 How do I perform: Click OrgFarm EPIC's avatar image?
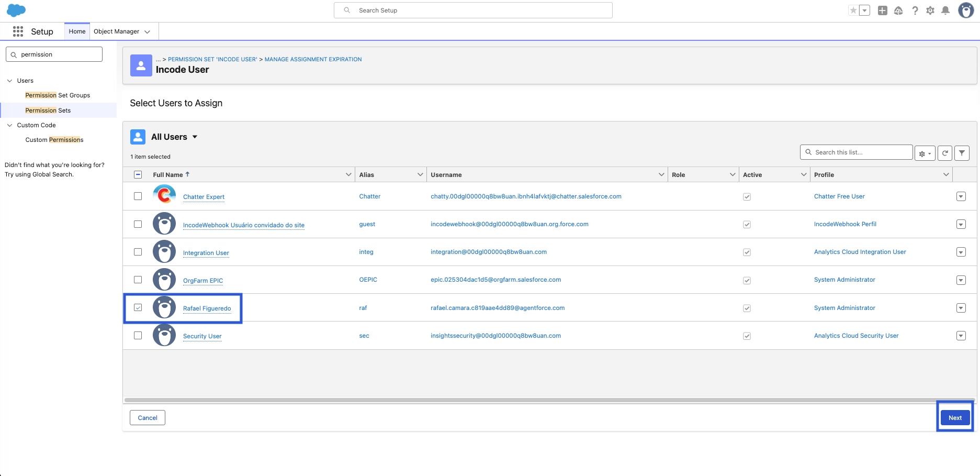[164, 280]
